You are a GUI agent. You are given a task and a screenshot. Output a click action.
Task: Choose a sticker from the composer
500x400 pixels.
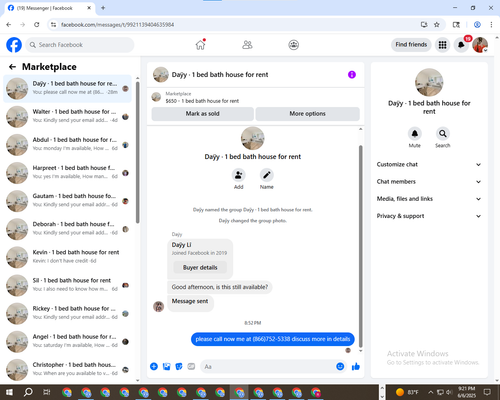point(179,366)
